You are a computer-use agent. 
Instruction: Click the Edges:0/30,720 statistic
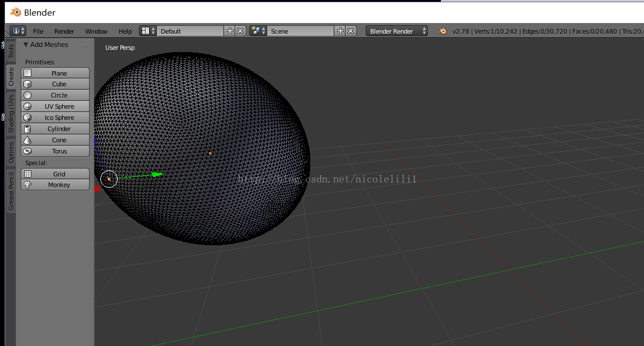pyautogui.click(x=545, y=31)
